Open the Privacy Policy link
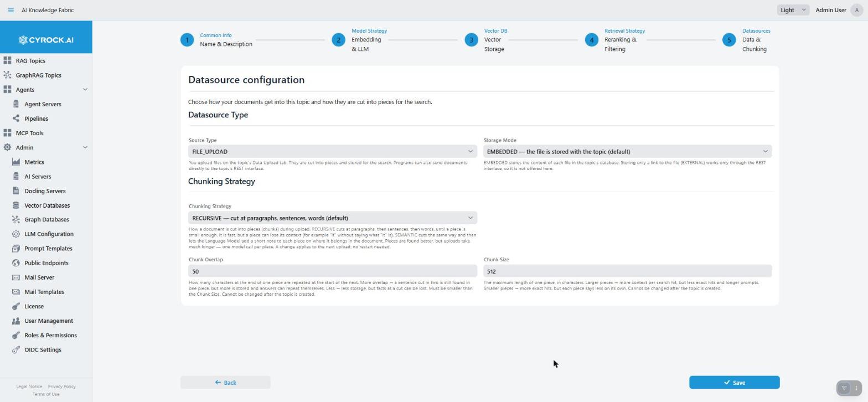The height and width of the screenshot is (402, 868). pos(61,386)
